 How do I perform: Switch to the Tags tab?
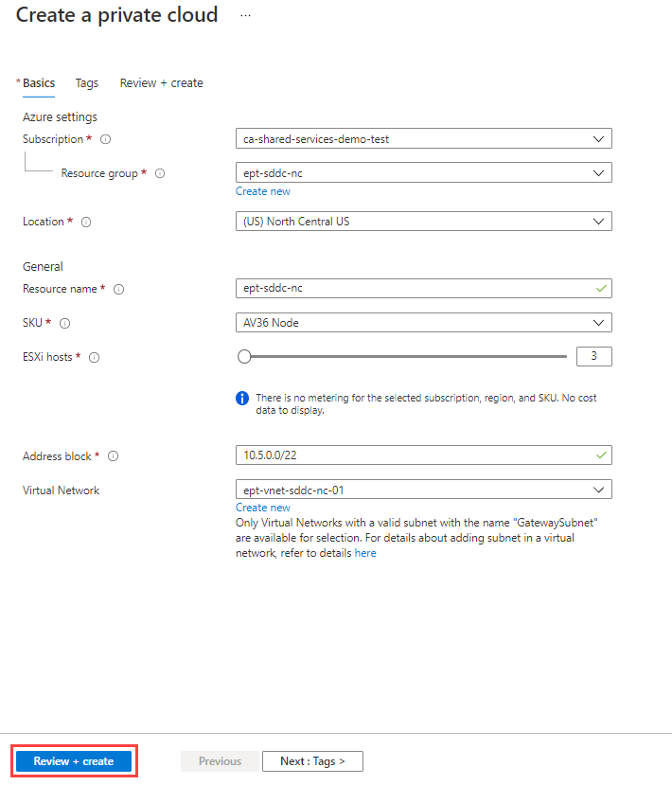click(x=87, y=83)
